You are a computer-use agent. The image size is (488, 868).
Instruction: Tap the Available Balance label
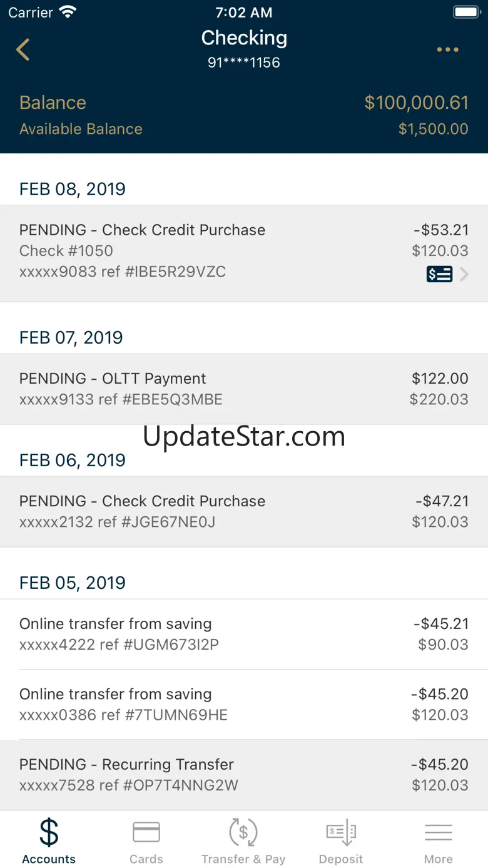tap(81, 129)
